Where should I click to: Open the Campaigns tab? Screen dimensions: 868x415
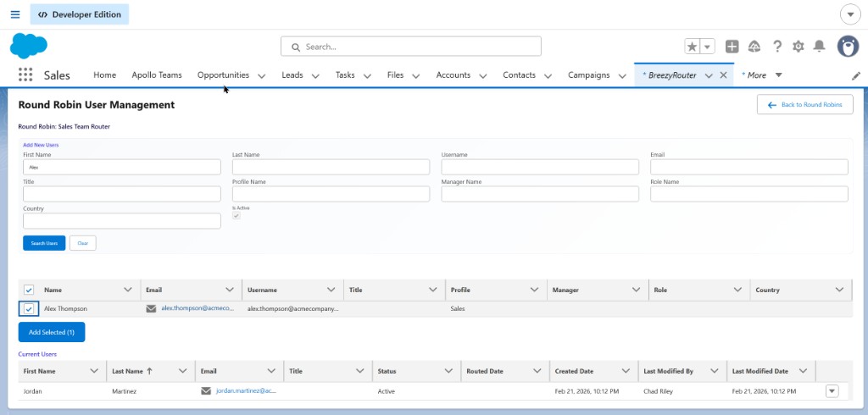coord(589,75)
